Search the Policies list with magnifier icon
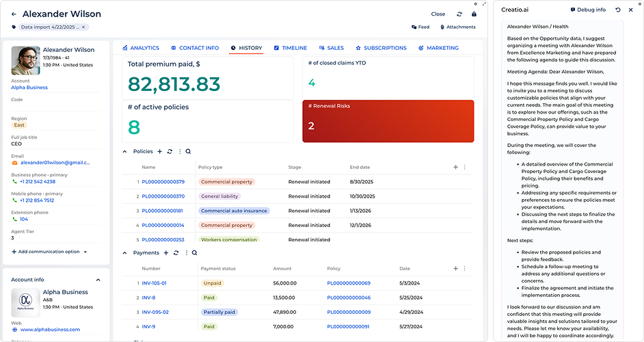 pyautogui.click(x=188, y=152)
